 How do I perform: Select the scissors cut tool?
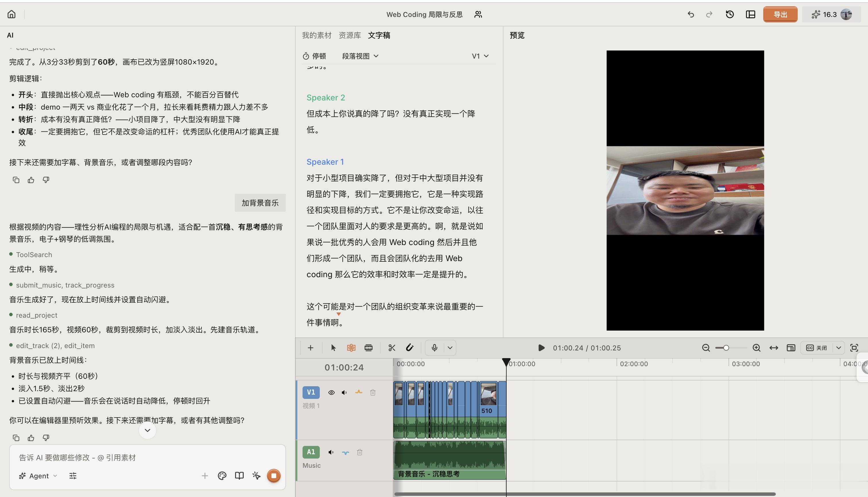(x=392, y=348)
